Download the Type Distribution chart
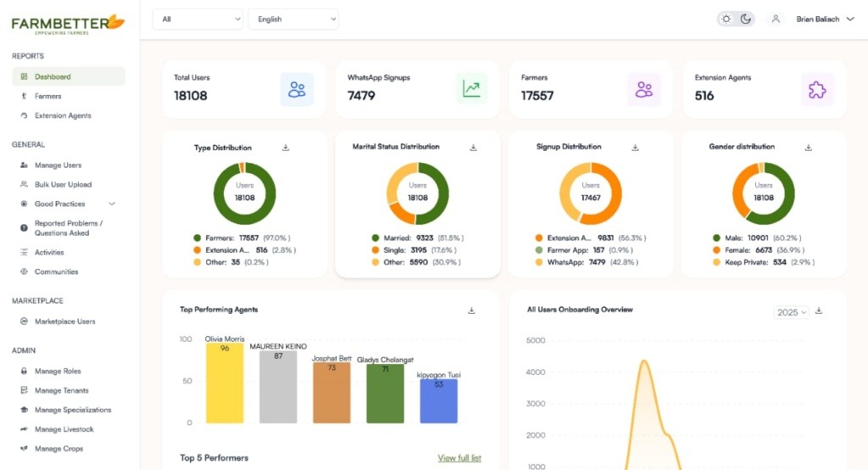Screen dimensions: 868x470 click(x=286, y=148)
